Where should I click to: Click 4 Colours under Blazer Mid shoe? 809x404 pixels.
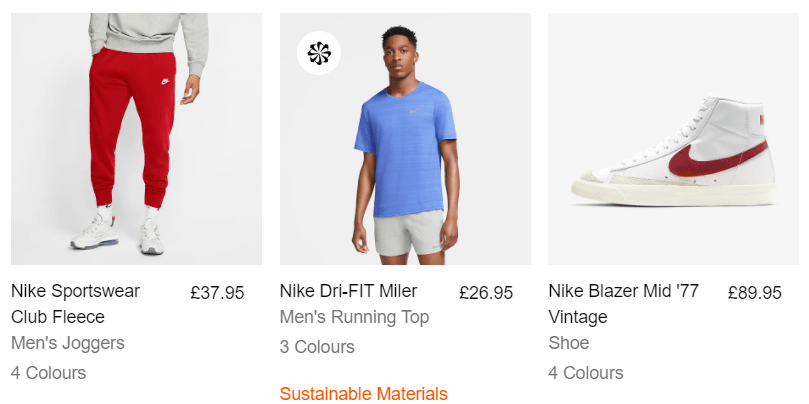[586, 373]
